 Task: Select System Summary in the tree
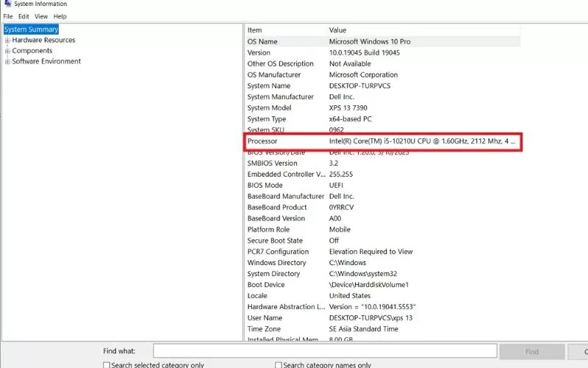tap(31, 29)
